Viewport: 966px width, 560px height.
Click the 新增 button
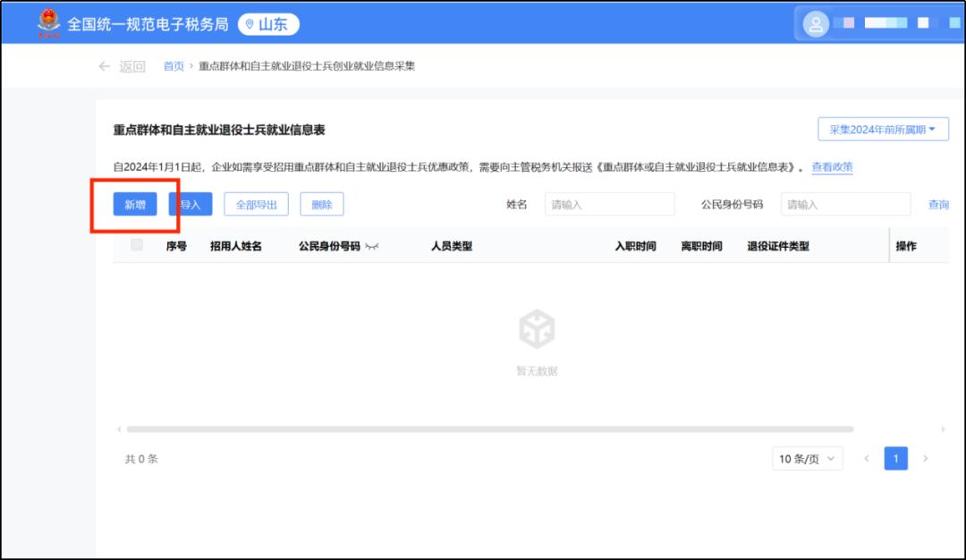[135, 205]
